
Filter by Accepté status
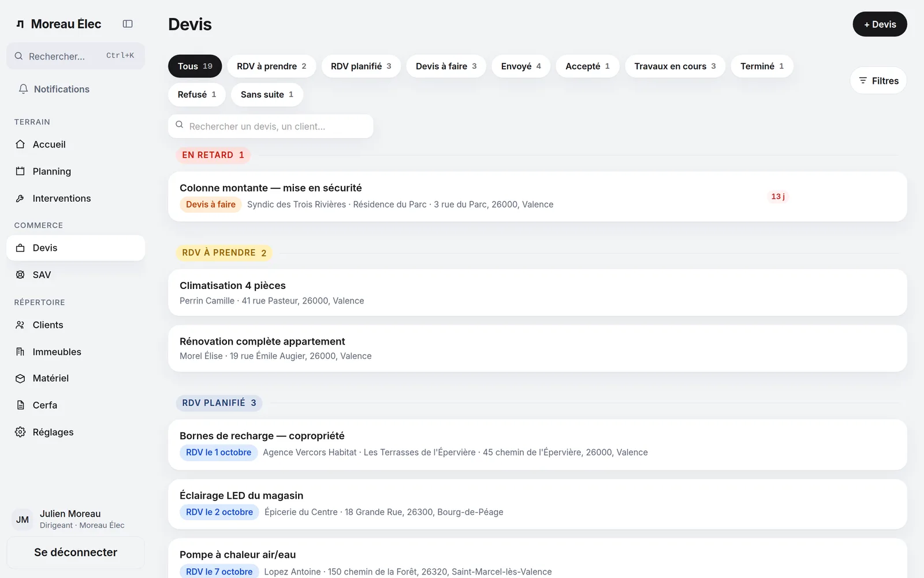[x=587, y=66]
